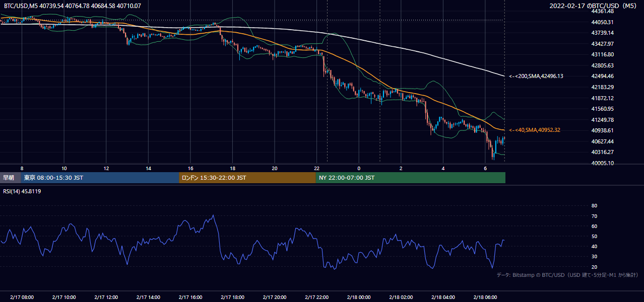Click RSI scale level 30
The image size is (644, 302).
pyautogui.click(x=594, y=257)
